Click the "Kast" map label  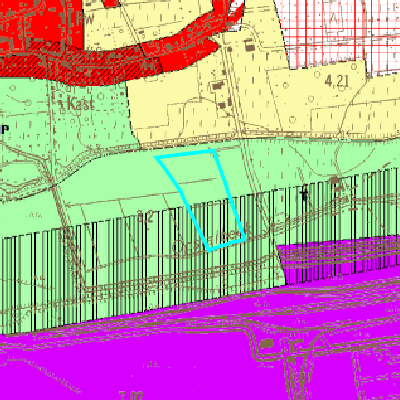coord(80,105)
